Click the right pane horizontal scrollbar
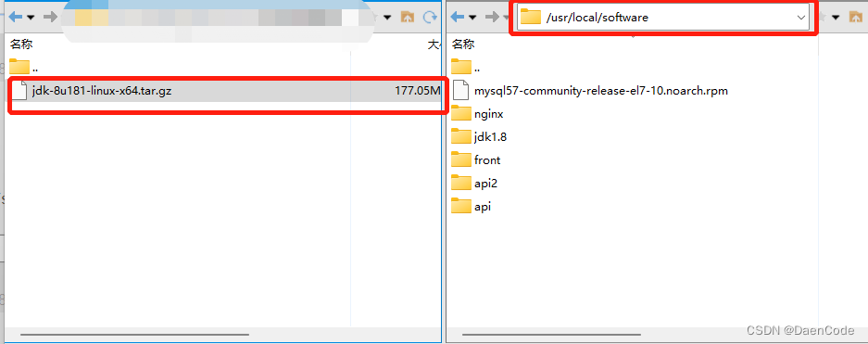The height and width of the screenshot is (344, 868). [x=551, y=335]
